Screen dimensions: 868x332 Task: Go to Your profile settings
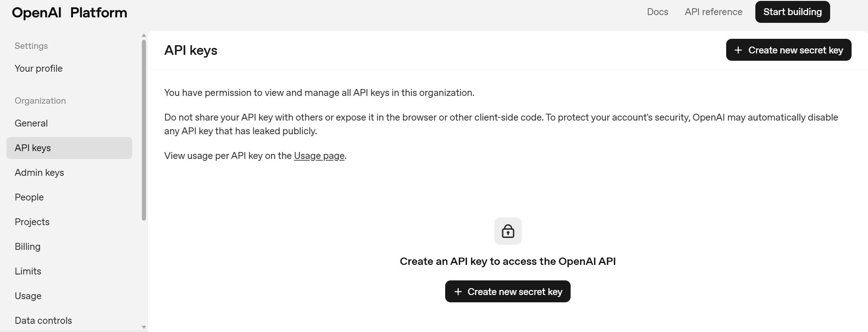(x=38, y=68)
